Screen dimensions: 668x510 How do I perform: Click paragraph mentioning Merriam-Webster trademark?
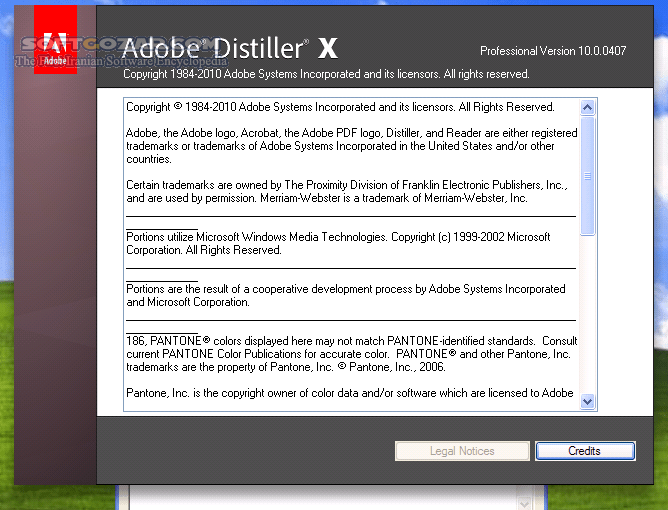pos(347,191)
